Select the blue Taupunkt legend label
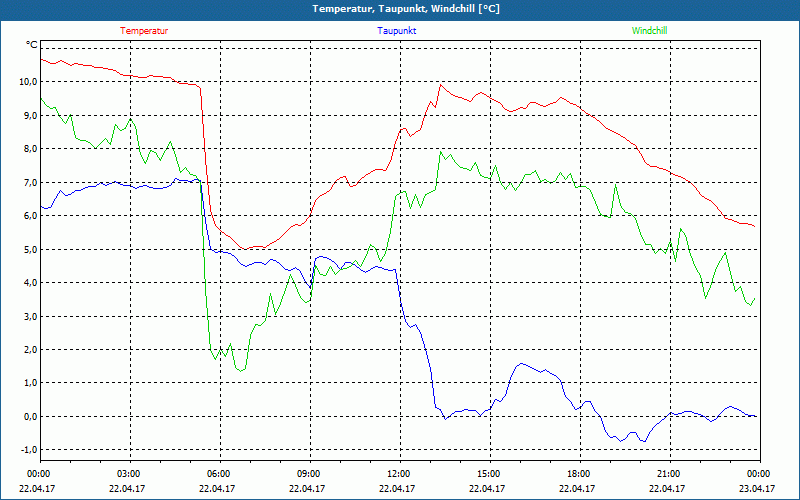 click(396, 31)
